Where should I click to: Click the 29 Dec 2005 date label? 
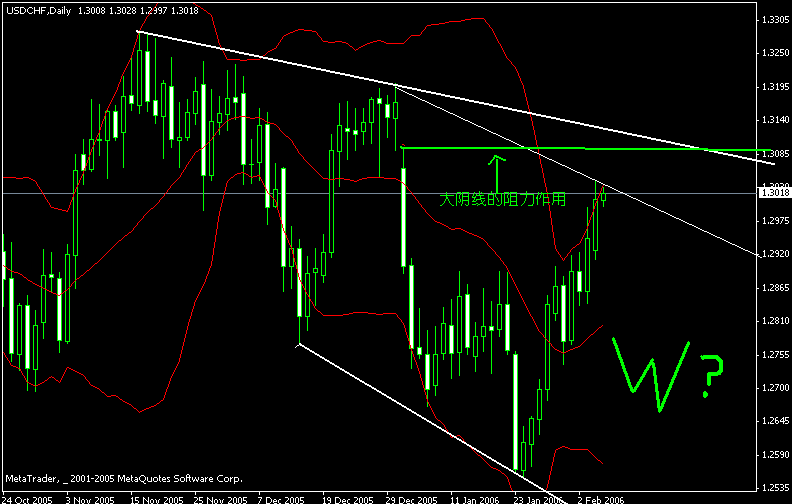[x=412, y=499]
